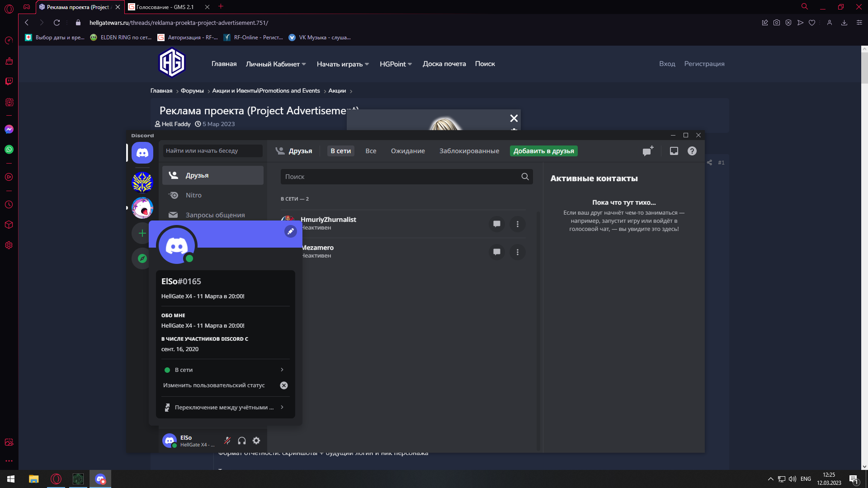Switch to Заблокированные friends tab
The image size is (868, 488).
[469, 151]
